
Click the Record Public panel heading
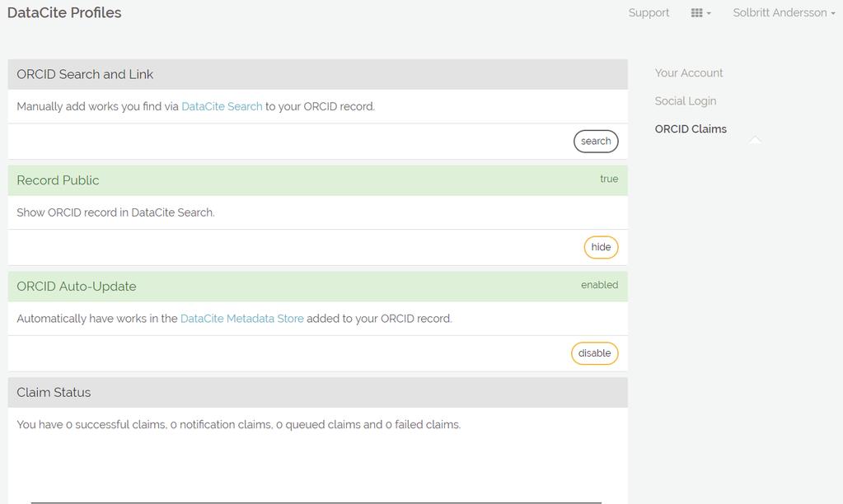pyautogui.click(x=58, y=180)
